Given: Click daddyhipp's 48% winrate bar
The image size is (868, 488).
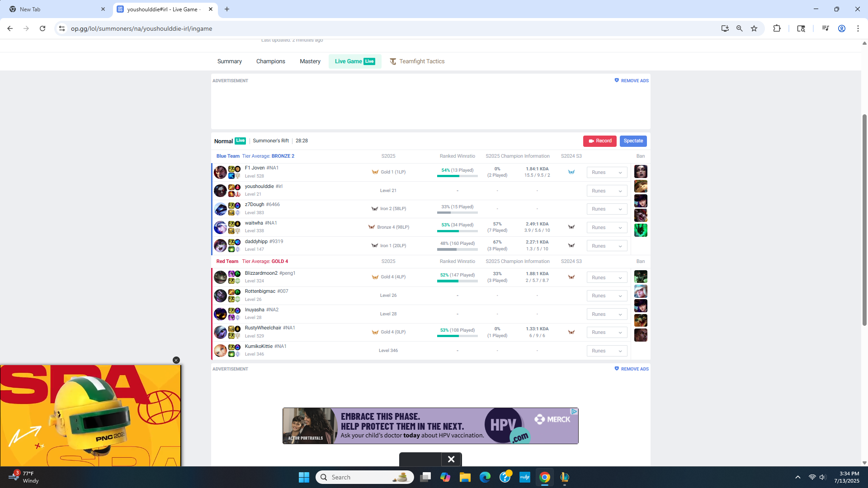Looking at the screenshot, I should (x=458, y=249).
